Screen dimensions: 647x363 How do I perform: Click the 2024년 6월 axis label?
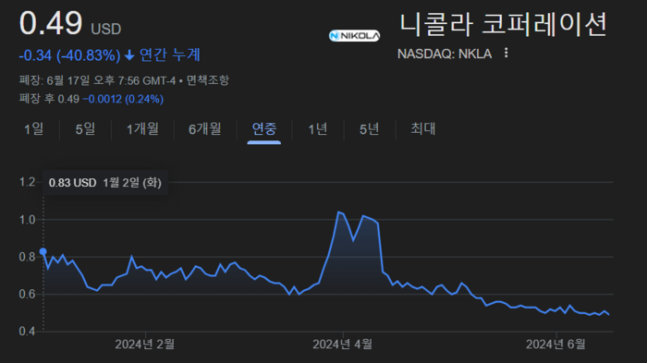pos(555,344)
